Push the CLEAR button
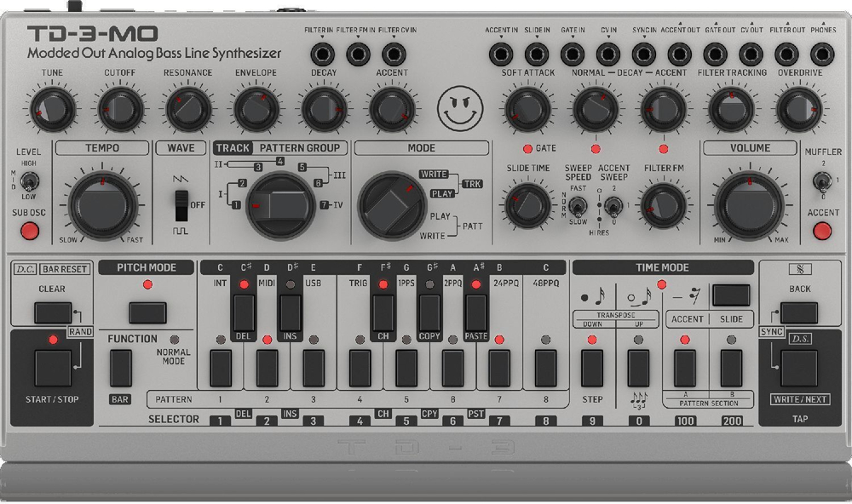This screenshot has height=504, width=852. click(x=53, y=312)
